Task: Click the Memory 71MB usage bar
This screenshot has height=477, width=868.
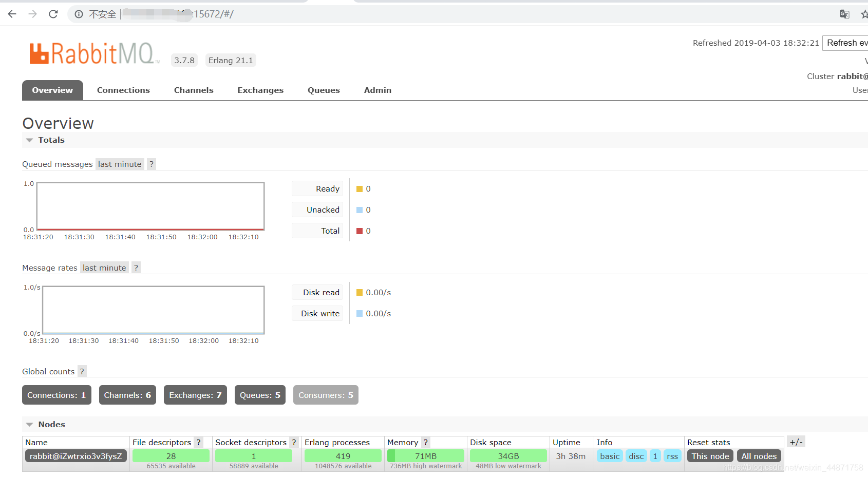Action: [426, 456]
